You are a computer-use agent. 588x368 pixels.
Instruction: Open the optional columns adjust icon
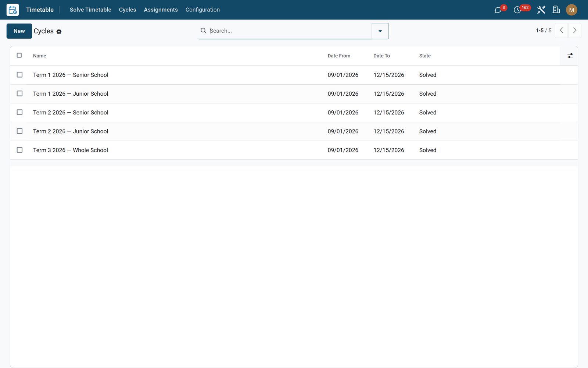(570, 56)
